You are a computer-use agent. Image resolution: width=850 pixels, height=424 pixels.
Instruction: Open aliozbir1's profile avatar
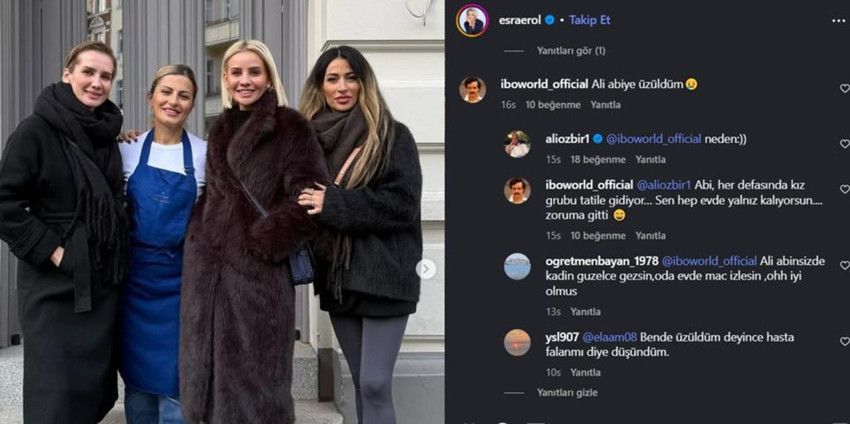[x=517, y=144]
